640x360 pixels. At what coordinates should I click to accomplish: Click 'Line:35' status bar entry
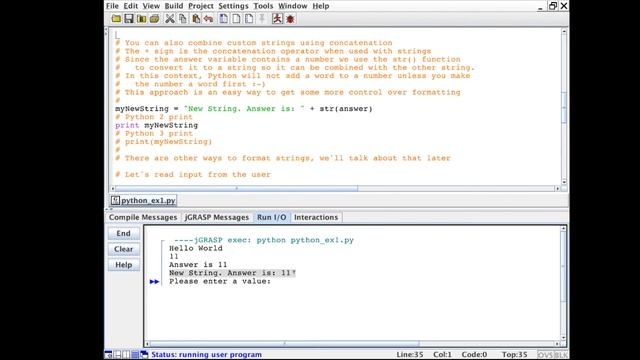click(410, 355)
